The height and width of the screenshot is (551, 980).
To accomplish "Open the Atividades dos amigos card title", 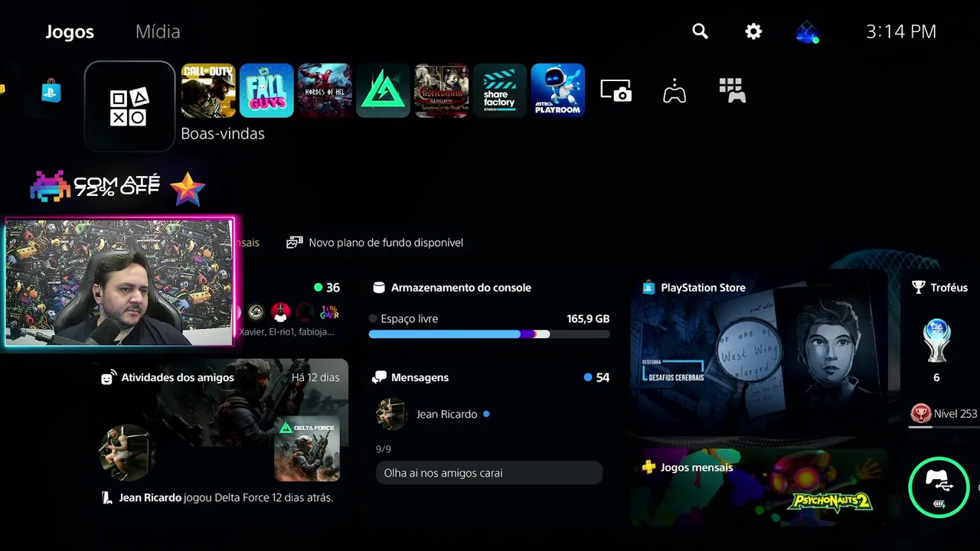I will [x=178, y=377].
